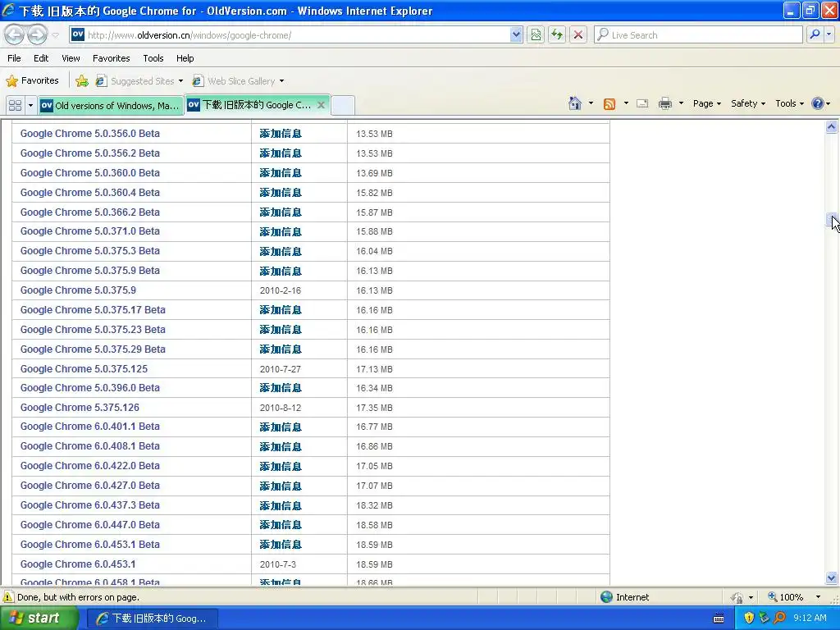
Task: Click the Forward navigation button
Action: 36,35
